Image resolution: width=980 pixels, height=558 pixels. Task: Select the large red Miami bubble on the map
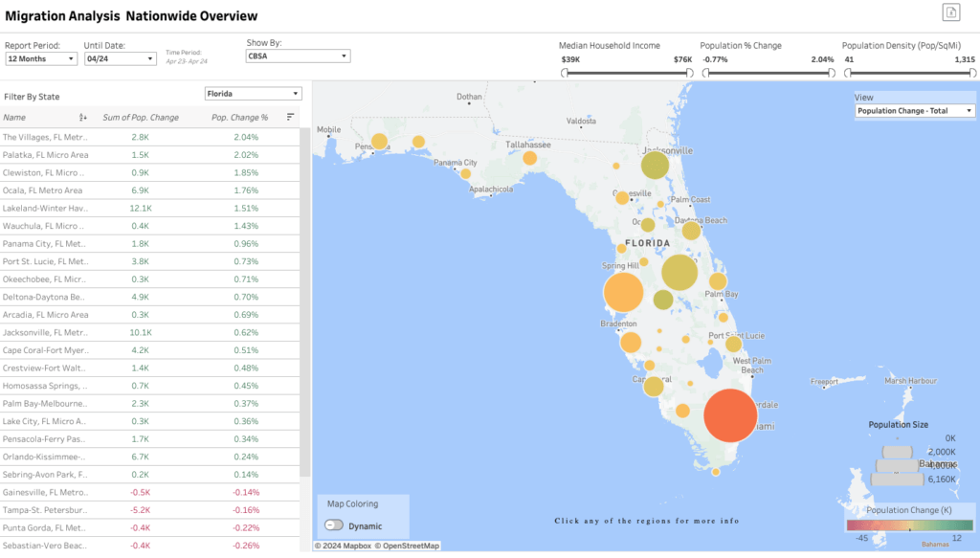click(x=730, y=415)
